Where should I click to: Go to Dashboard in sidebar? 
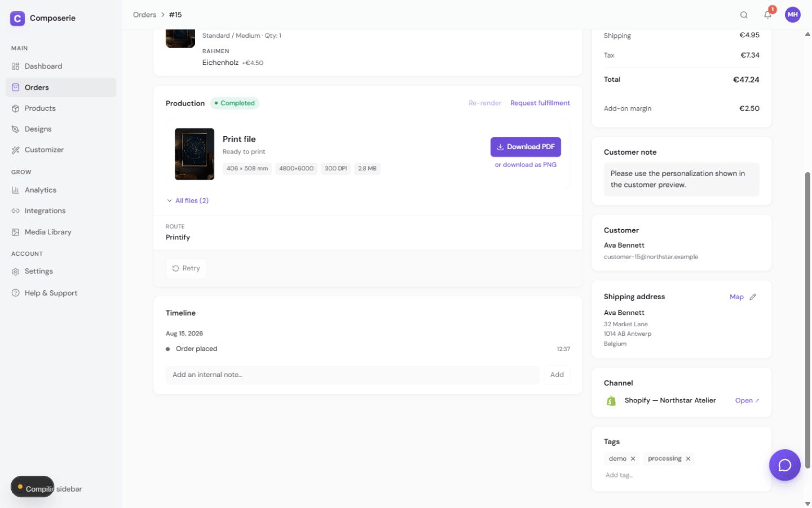pyautogui.click(x=61, y=66)
